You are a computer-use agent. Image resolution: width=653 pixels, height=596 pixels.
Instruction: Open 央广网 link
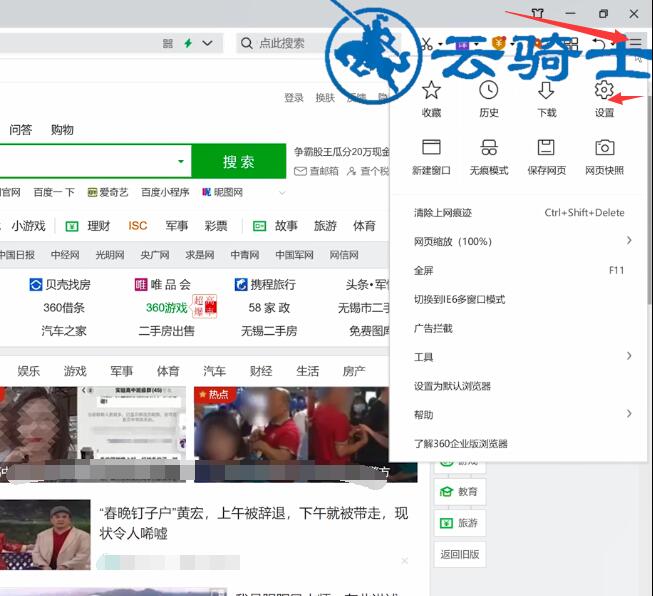pos(155,255)
